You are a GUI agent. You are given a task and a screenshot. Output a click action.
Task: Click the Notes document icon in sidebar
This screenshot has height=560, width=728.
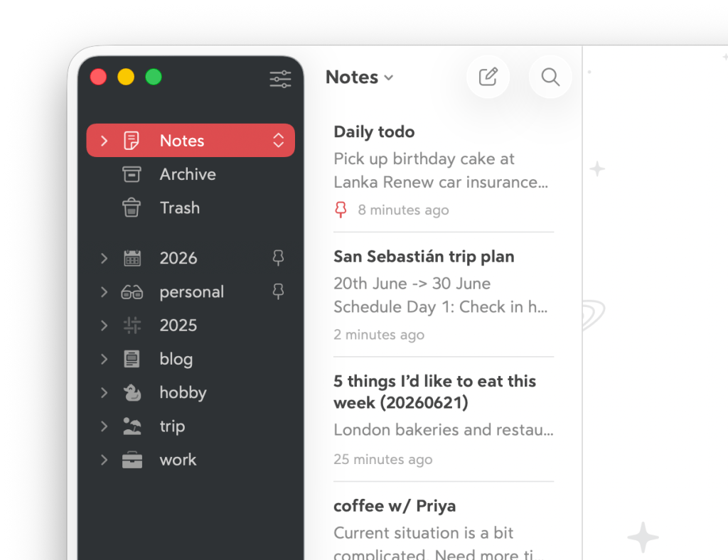132,141
